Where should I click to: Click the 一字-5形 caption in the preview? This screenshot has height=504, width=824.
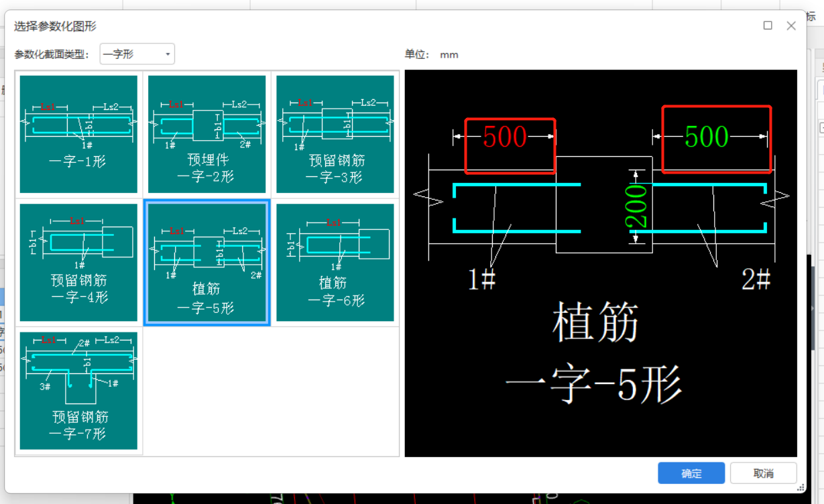click(593, 385)
